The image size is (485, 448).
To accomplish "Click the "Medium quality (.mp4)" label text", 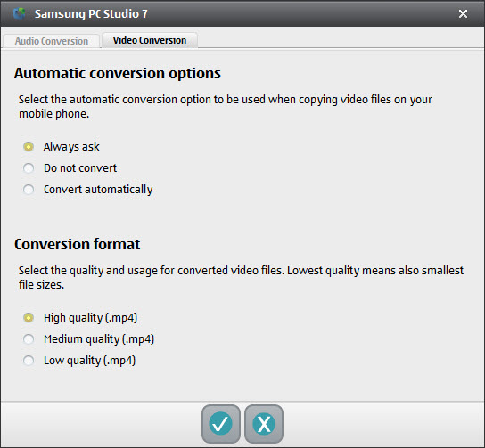I will (99, 339).
